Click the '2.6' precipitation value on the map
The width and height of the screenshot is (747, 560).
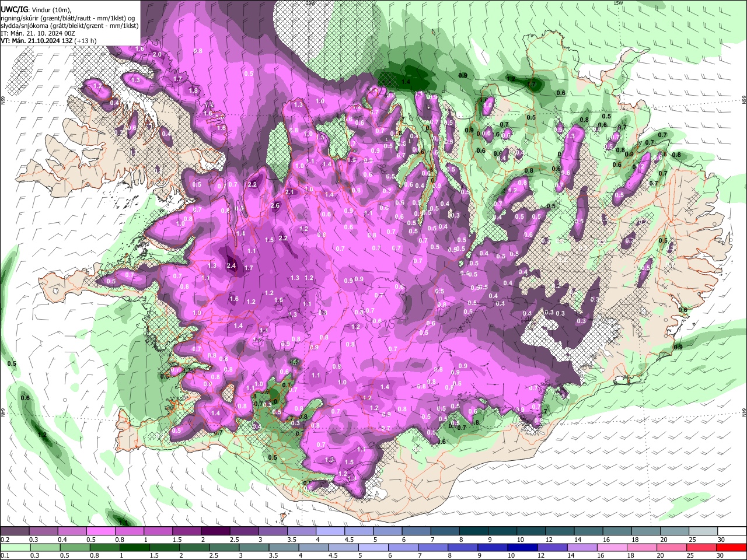coord(275,205)
